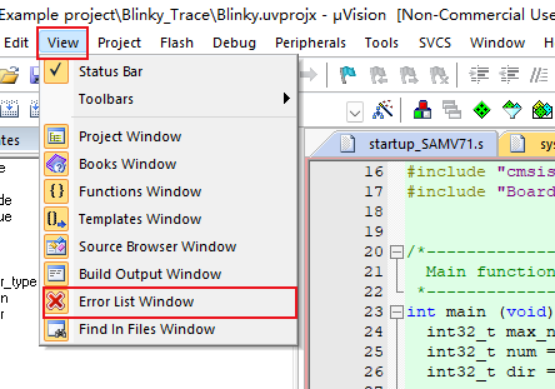Open the Peripherals menu

[x=310, y=43]
